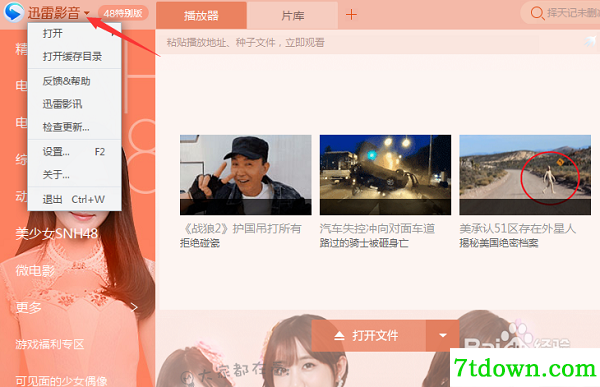
Task: Open sidebar category 美少女SNH48
Action: click(x=57, y=234)
